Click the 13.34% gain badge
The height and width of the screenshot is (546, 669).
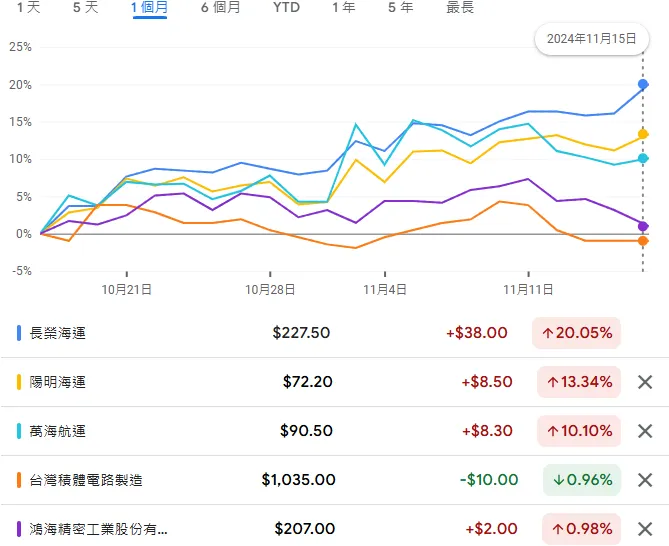pos(579,382)
